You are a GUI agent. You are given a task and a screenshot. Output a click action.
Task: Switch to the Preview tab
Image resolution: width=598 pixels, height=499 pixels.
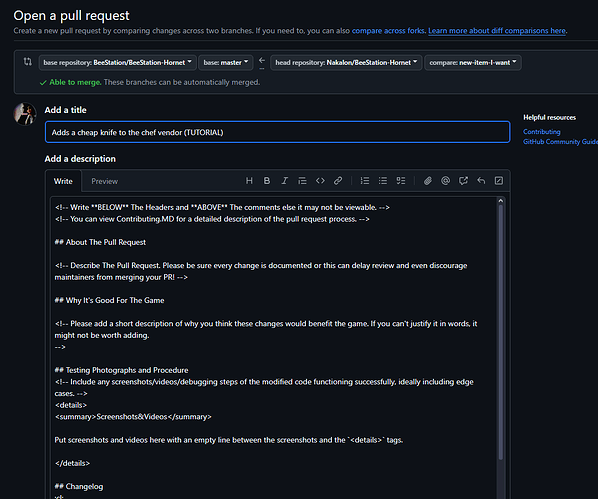pyautogui.click(x=104, y=181)
